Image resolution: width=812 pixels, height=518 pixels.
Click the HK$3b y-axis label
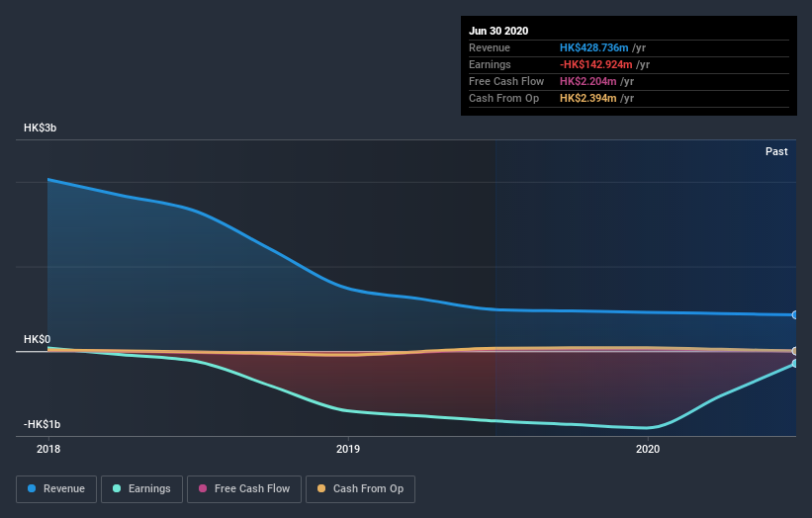pyautogui.click(x=40, y=128)
